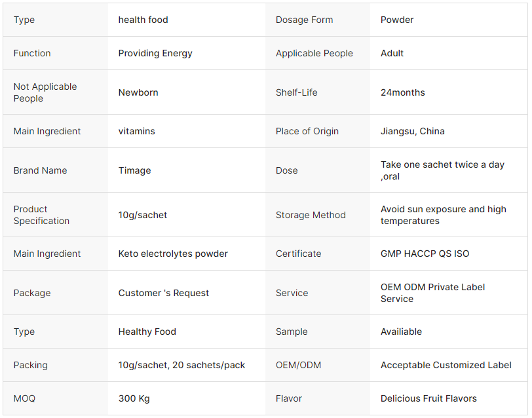The height and width of the screenshot is (418, 532).
Task: Click 'Jiangsu, China' place of origin
Action: [x=412, y=131]
